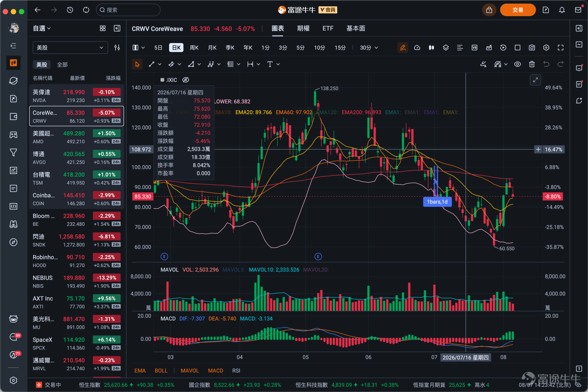Open the candlestick chart type icon
588x392 pixels.
click(x=431, y=48)
